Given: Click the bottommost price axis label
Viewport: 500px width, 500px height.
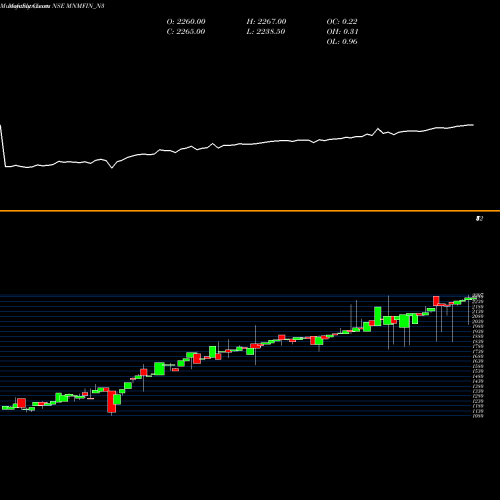Looking at the screenshot, I should [x=478, y=416].
